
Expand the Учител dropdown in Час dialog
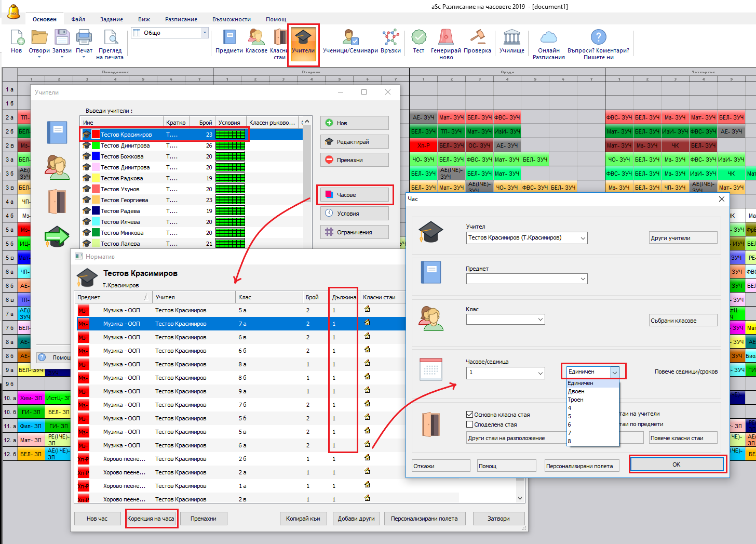[583, 238]
